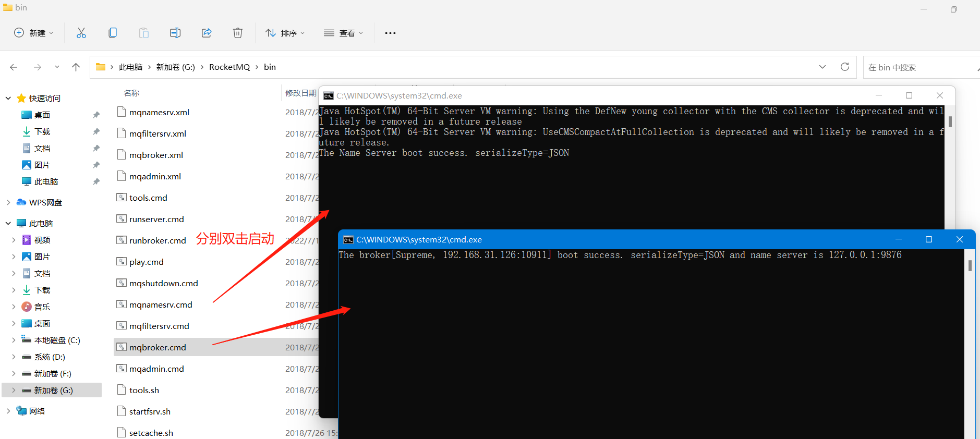Open the 排序 (Sort) dropdown

[285, 33]
